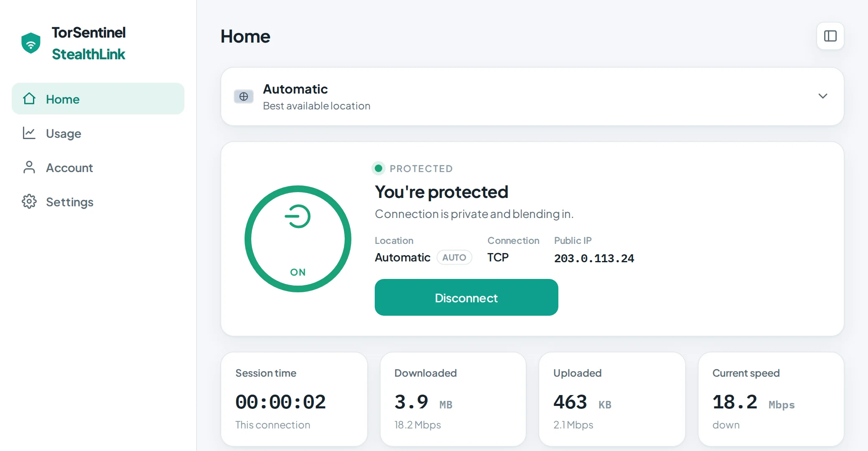The width and height of the screenshot is (868, 451).
Task: Click the TCP connection value
Action: click(x=498, y=257)
